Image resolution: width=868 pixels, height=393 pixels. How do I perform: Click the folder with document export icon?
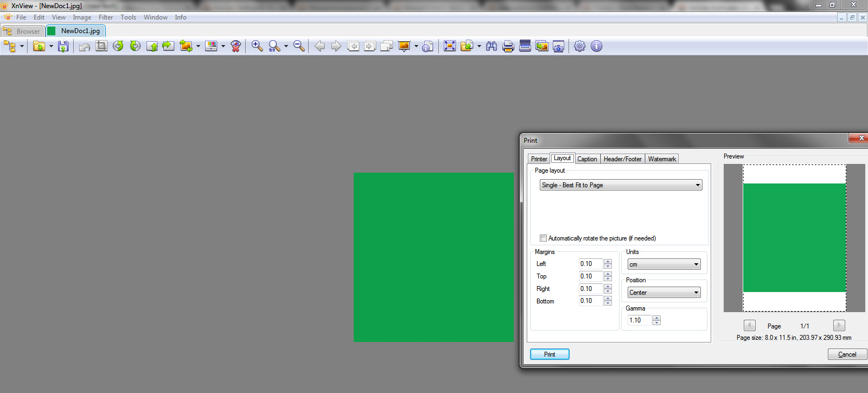point(467,46)
